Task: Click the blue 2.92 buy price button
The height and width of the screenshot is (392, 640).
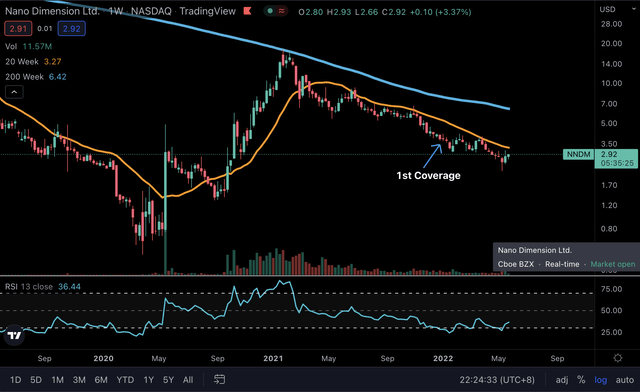Action: point(71,29)
